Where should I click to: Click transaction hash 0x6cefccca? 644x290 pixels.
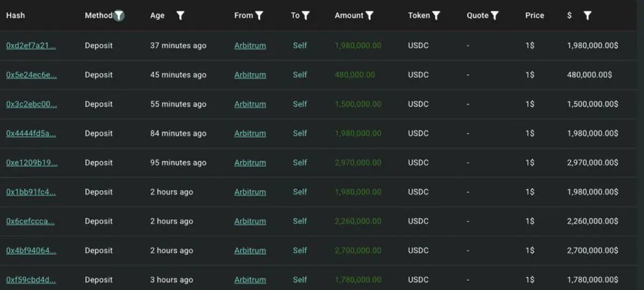click(31, 221)
